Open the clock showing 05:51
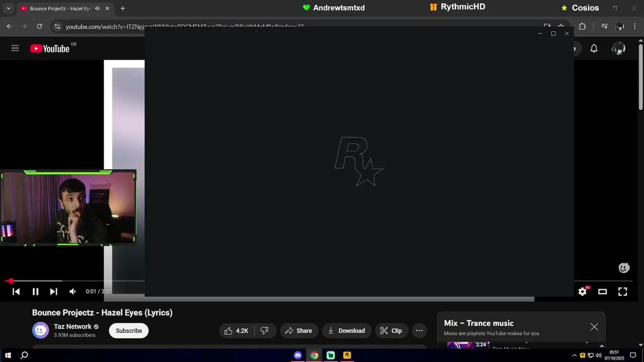 pyautogui.click(x=614, y=355)
